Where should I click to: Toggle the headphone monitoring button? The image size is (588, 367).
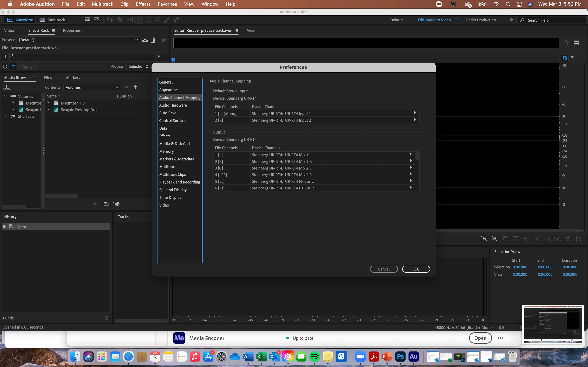565,58
